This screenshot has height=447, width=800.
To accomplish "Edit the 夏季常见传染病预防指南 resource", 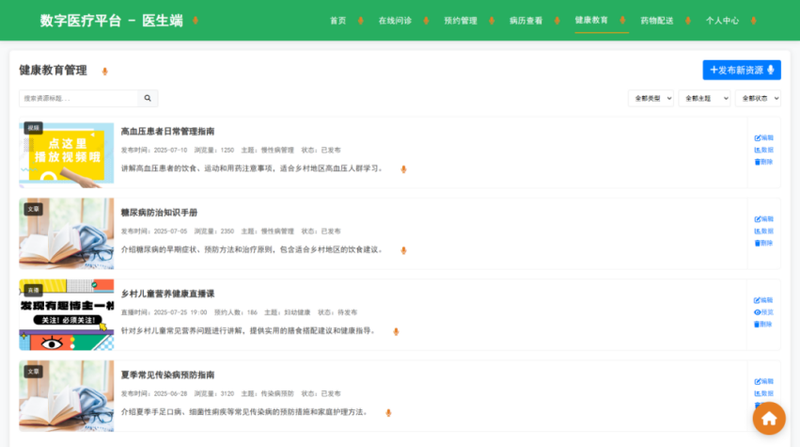I will [764, 381].
